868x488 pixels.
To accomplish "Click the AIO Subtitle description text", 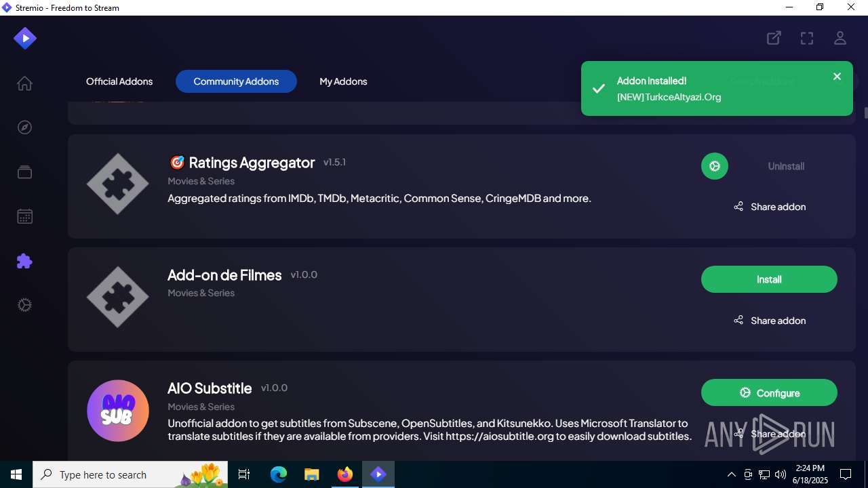I will pyautogui.click(x=429, y=430).
